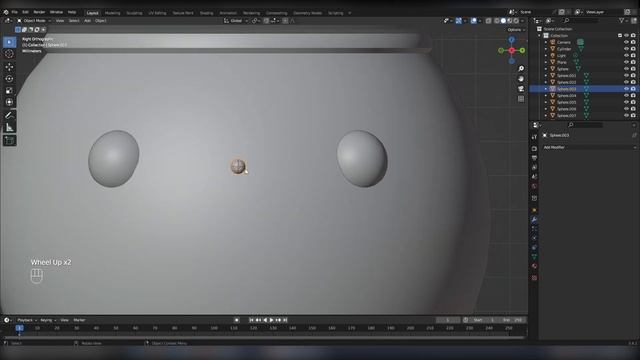Viewport: 640px width, 360px height.
Task: Toggle snapping magnet in header
Action: (266, 20)
